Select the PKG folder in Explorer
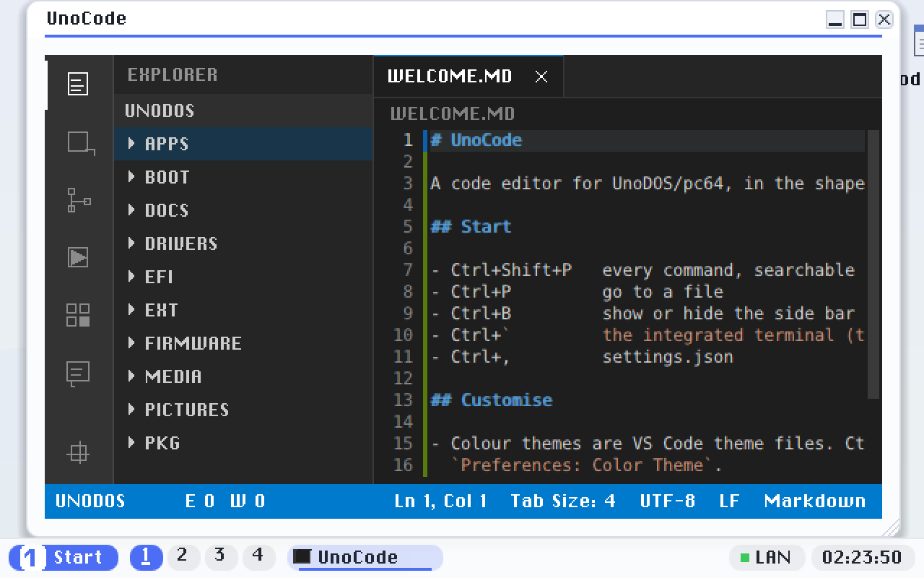The image size is (924, 578). click(243, 443)
